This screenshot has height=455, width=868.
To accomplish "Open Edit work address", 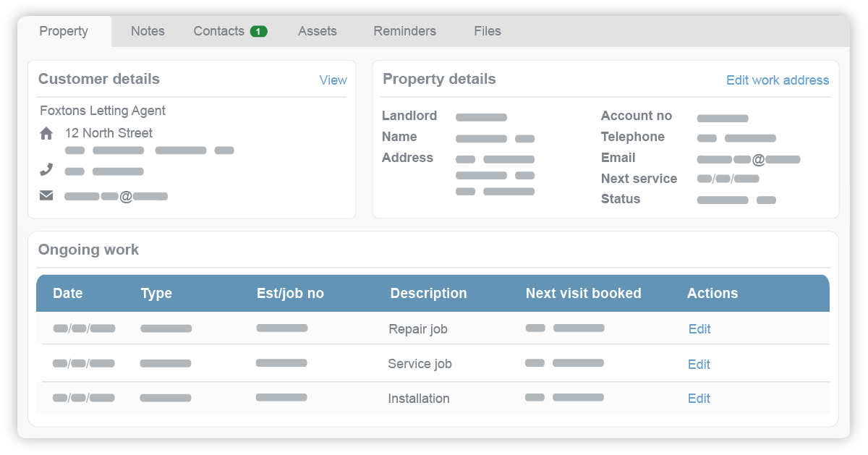I will pyautogui.click(x=778, y=80).
